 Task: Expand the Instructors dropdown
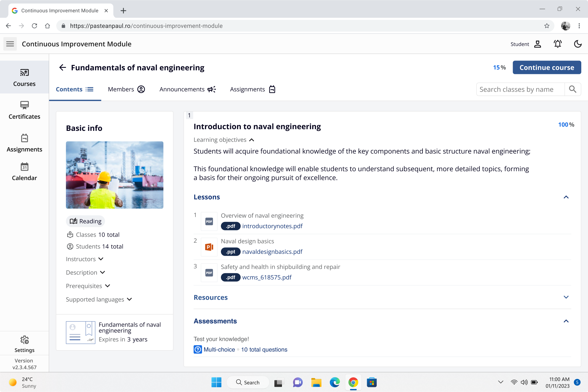coord(101,259)
